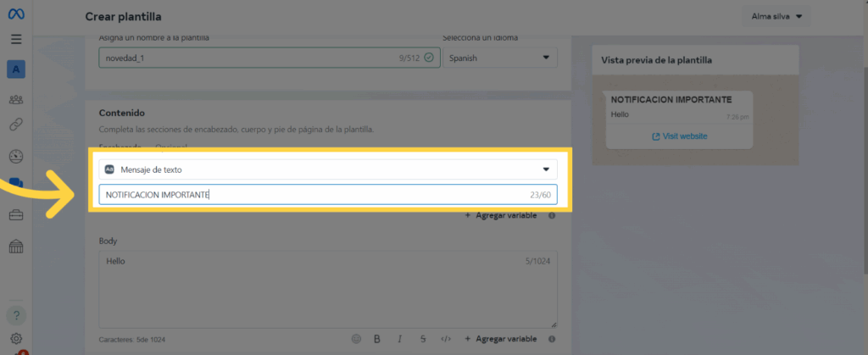Viewport: 868px width, 355px height.
Task: Toggle bold formatting in body editor
Action: coord(377,339)
